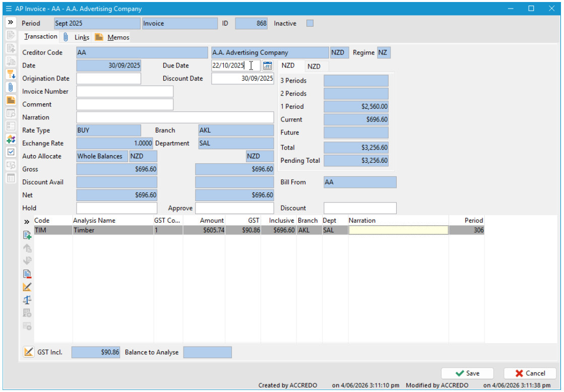Click the blue tick checkbox icon in sidebar
The height and width of the screenshot is (392, 564).
pos(11,152)
